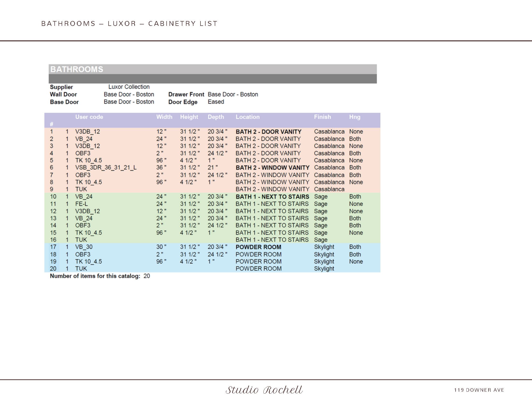
Task: Select the VSB_3DR_36_31_21_L item on row 6
Action: point(106,168)
